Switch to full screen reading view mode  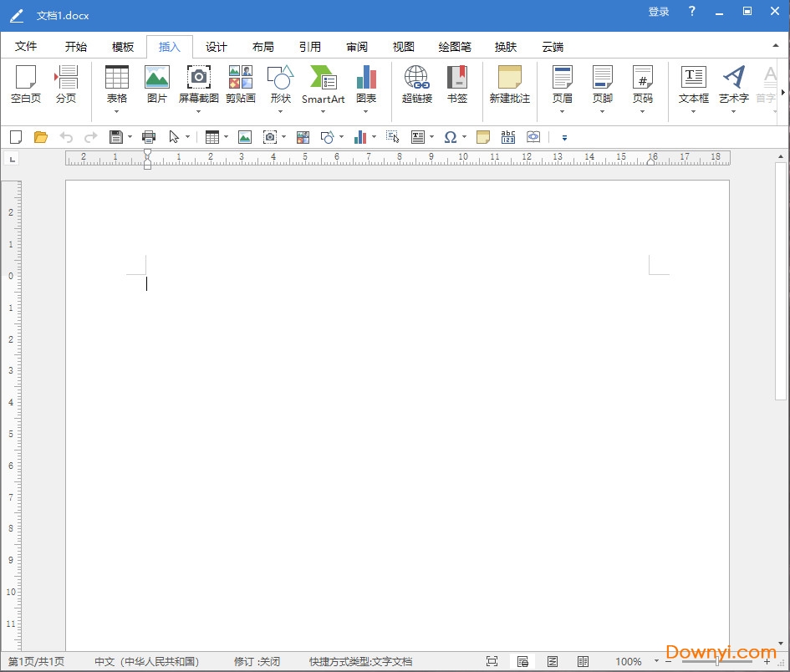492,660
